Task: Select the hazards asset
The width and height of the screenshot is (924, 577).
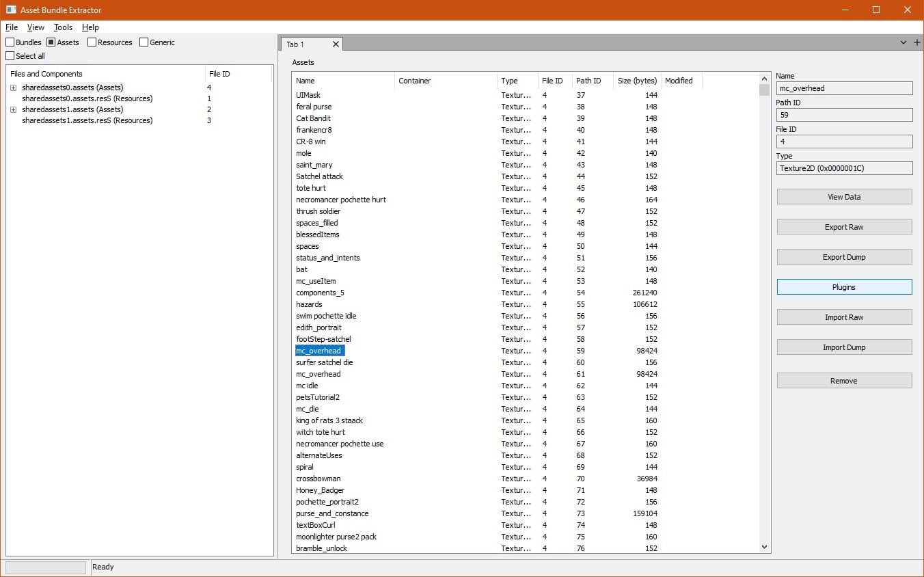Action: tap(309, 304)
